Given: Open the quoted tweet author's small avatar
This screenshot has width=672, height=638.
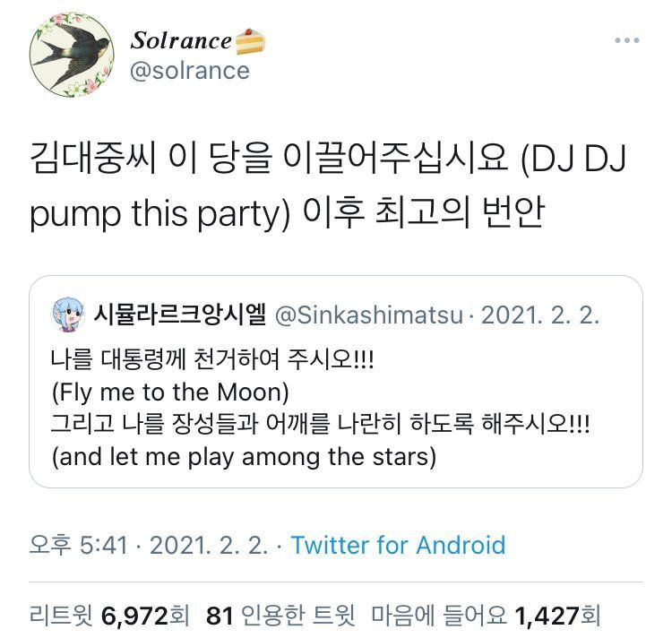Looking at the screenshot, I should coord(69,315).
